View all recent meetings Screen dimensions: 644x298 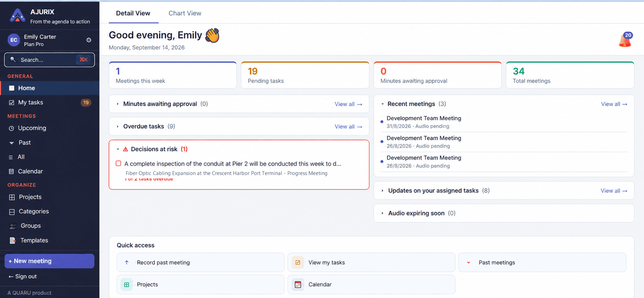614,104
